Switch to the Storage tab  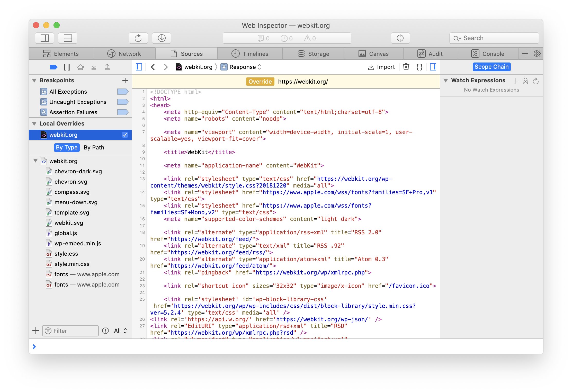(313, 54)
